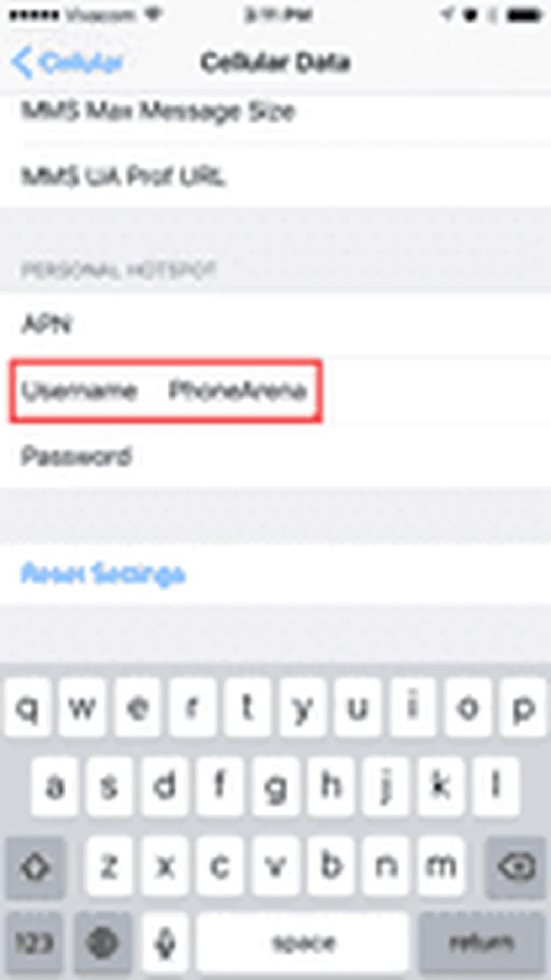551x980 pixels.
Task: Tap the shift key on keyboard
Action: (x=35, y=868)
